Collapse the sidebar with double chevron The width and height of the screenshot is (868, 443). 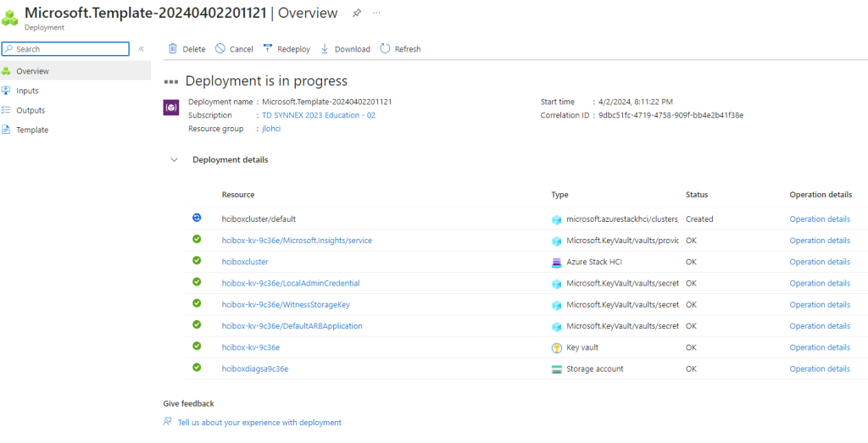(x=142, y=48)
